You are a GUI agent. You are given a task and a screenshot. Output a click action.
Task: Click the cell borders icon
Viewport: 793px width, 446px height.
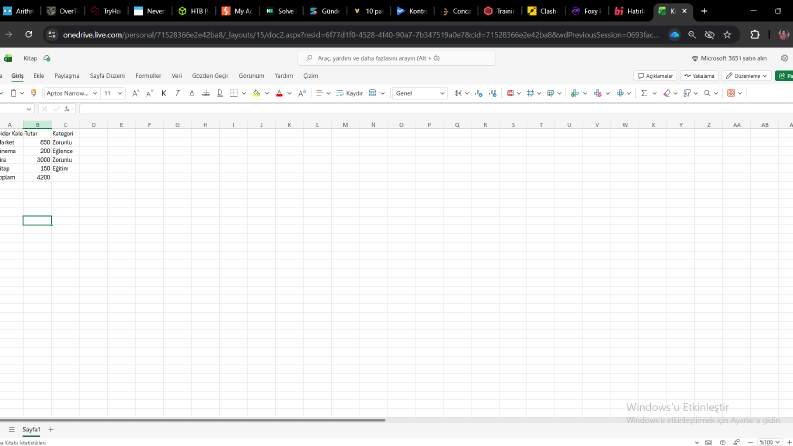(x=234, y=93)
